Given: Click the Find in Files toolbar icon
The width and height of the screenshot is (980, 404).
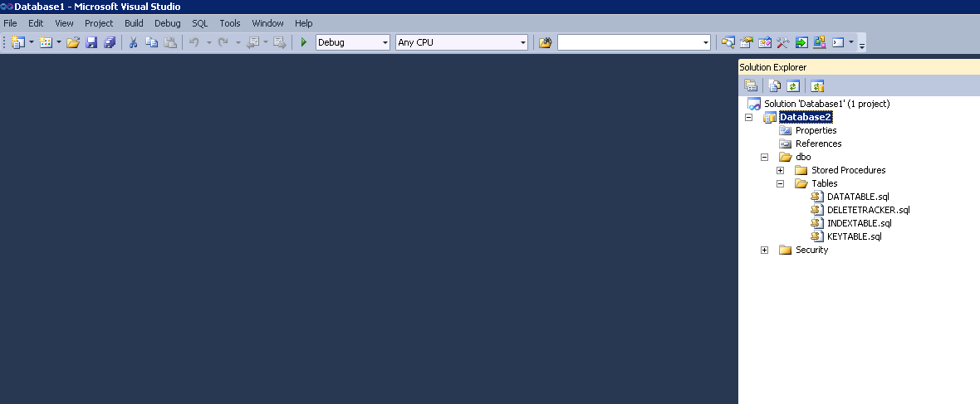Looking at the screenshot, I should (x=545, y=42).
